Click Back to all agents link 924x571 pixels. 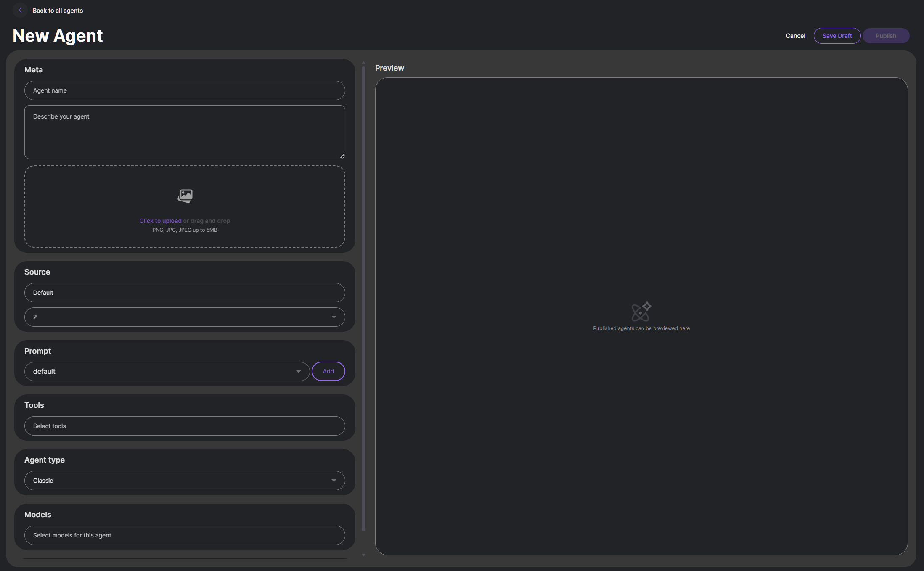tap(58, 11)
